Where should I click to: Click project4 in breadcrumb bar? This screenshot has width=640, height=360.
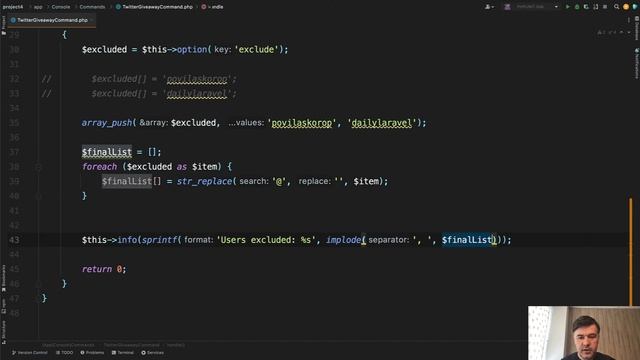coord(13,7)
